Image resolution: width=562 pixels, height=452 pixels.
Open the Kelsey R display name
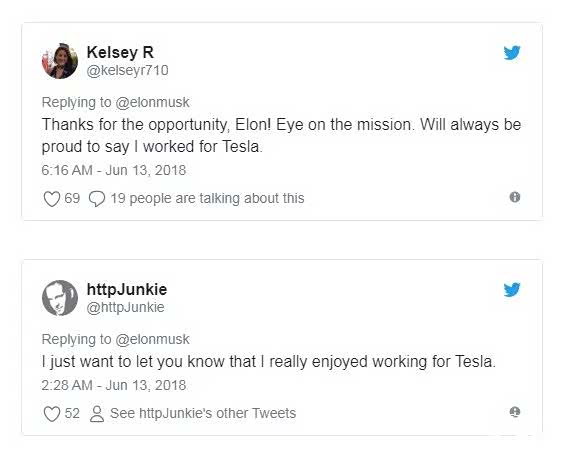[120, 52]
